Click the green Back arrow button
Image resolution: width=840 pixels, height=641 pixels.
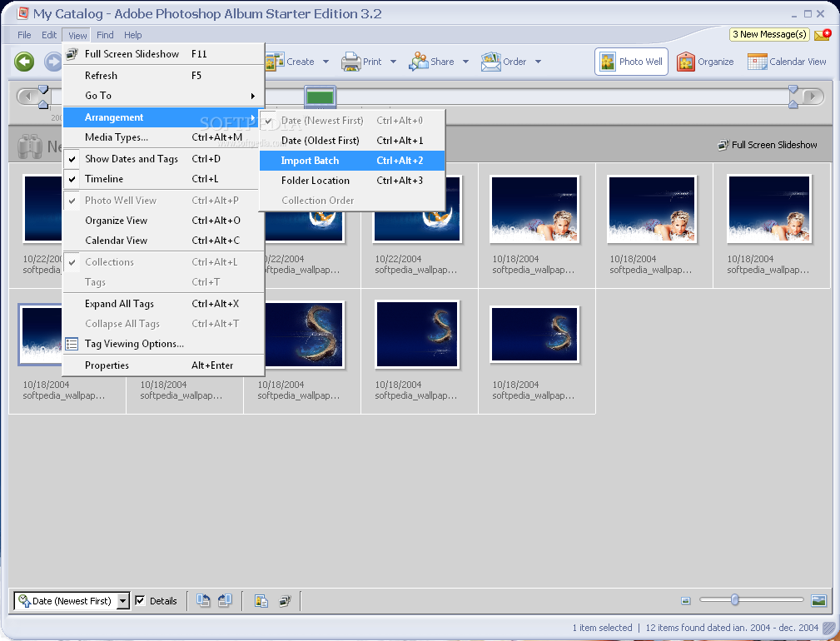click(x=24, y=62)
